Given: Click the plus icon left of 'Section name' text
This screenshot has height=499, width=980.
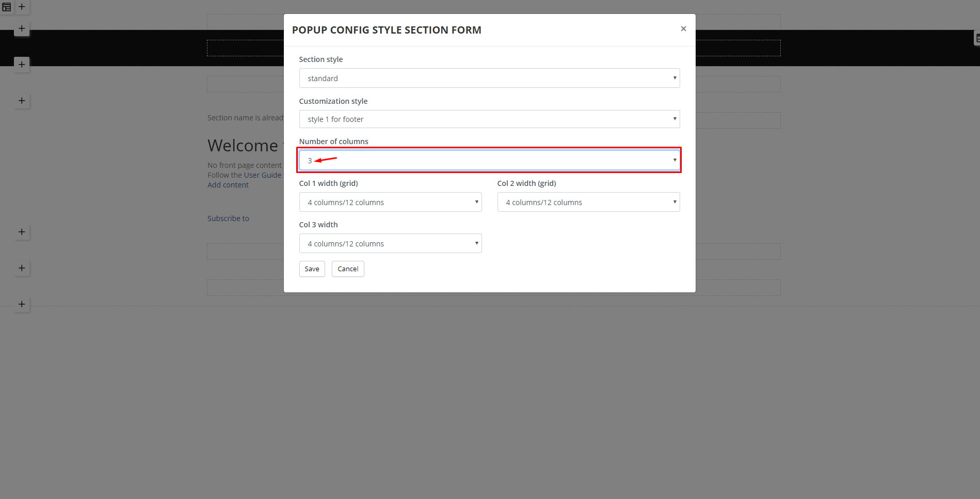Looking at the screenshot, I should (22, 101).
